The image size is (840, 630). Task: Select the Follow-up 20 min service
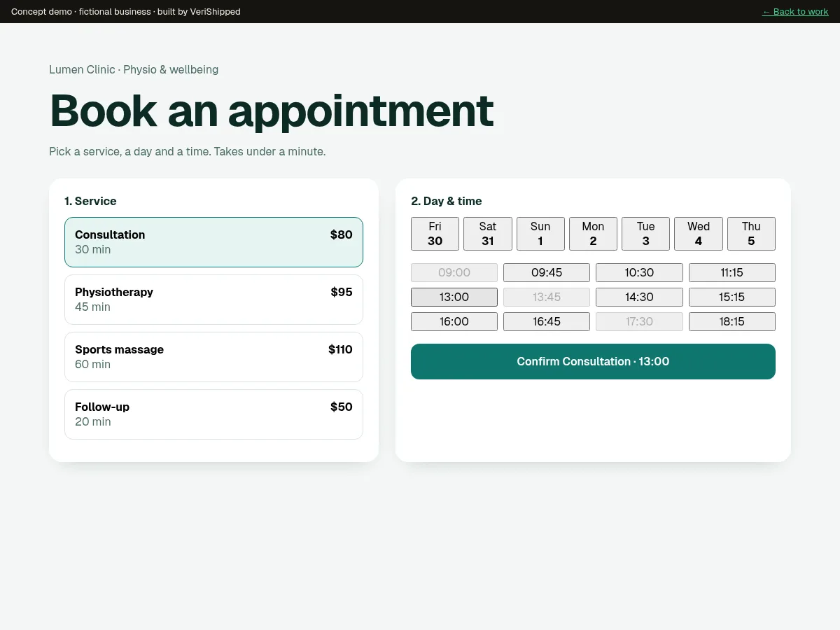click(213, 414)
